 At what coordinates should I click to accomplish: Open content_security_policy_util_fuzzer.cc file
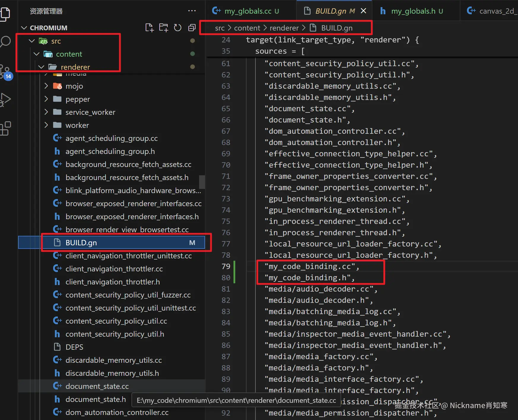pyautogui.click(x=112, y=295)
